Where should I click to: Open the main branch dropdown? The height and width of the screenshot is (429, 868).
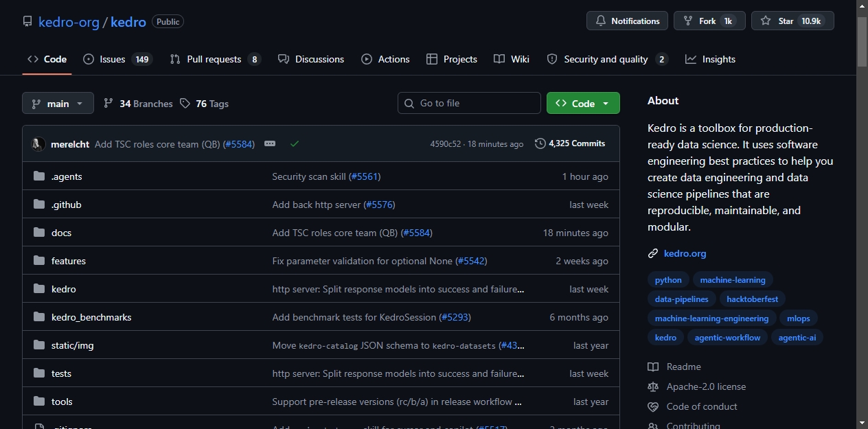point(58,104)
